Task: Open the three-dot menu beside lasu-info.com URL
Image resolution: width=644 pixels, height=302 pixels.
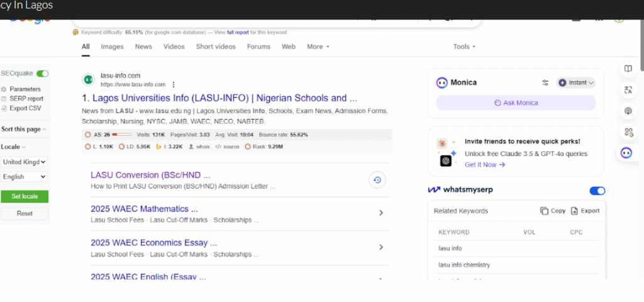Action: [174, 85]
